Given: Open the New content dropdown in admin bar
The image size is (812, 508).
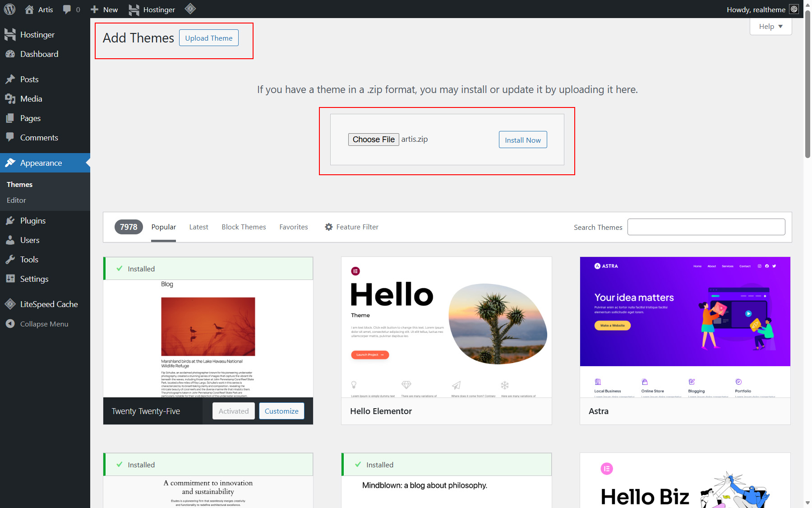Looking at the screenshot, I should (104, 9).
